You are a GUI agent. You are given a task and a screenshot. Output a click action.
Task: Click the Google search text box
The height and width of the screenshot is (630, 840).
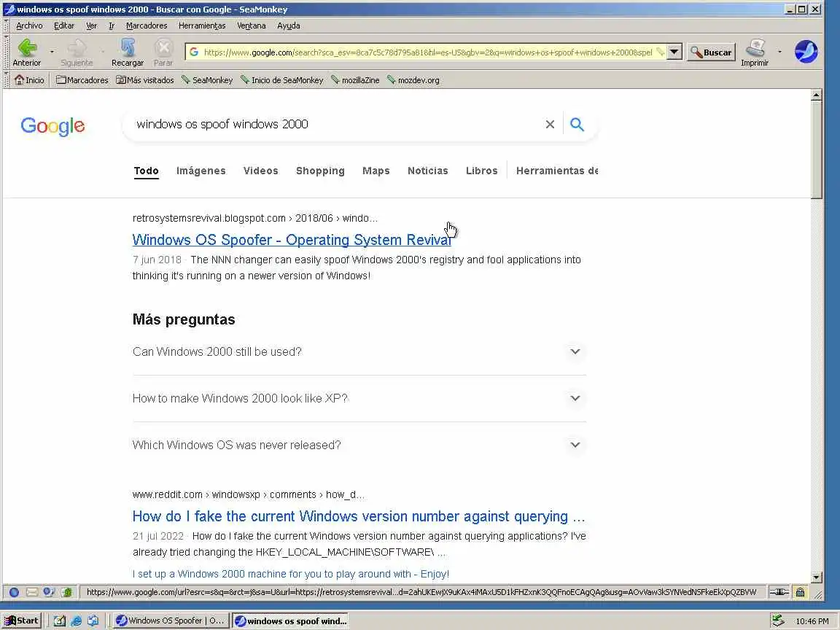(335, 124)
